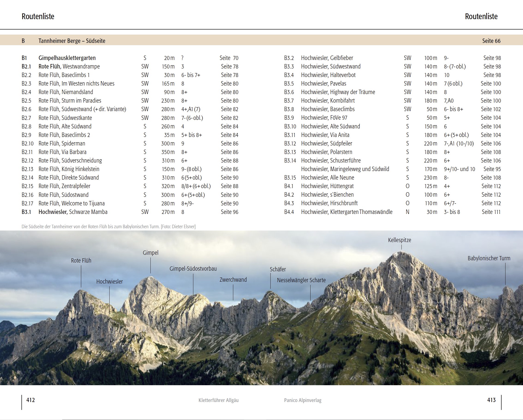Click route 'Rote Flüh, Baseclimbs 2'
This screenshot has width=523, height=420.
coord(64,135)
